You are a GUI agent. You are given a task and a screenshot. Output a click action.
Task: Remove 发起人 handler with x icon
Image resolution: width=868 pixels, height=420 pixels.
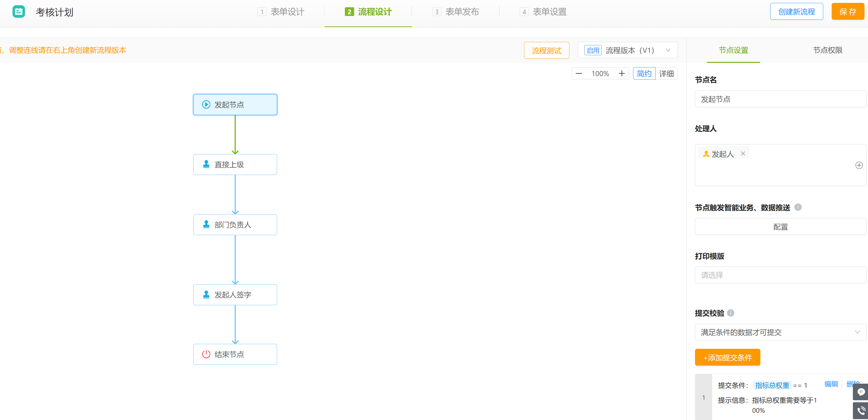pyautogui.click(x=743, y=153)
